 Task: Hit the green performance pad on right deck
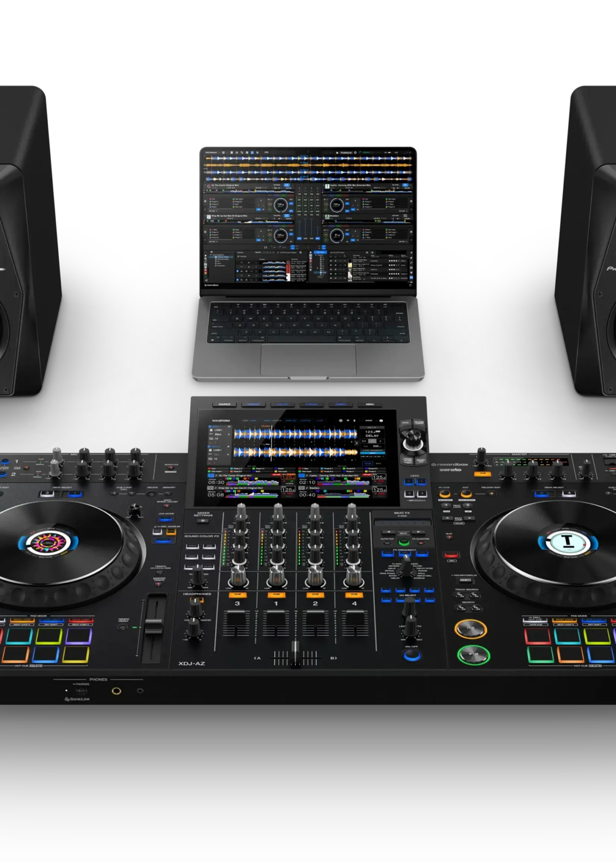(x=540, y=656)
